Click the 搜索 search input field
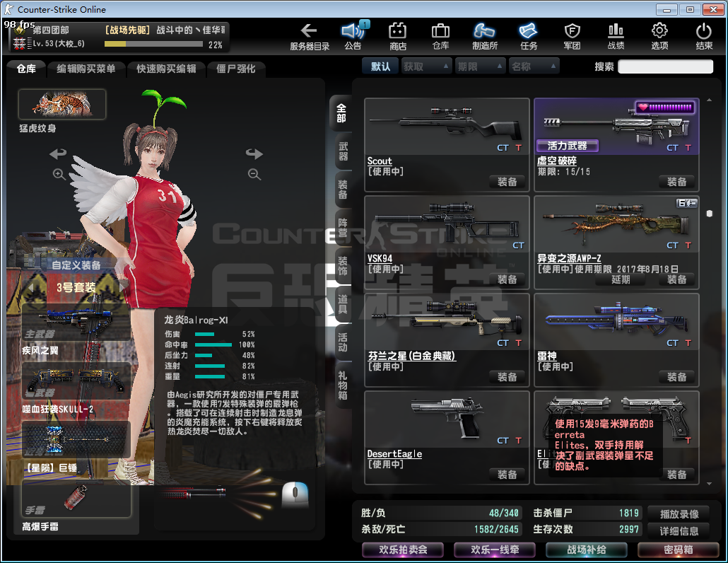This screenshot has width=728, height=563. (x=665, y=67)
